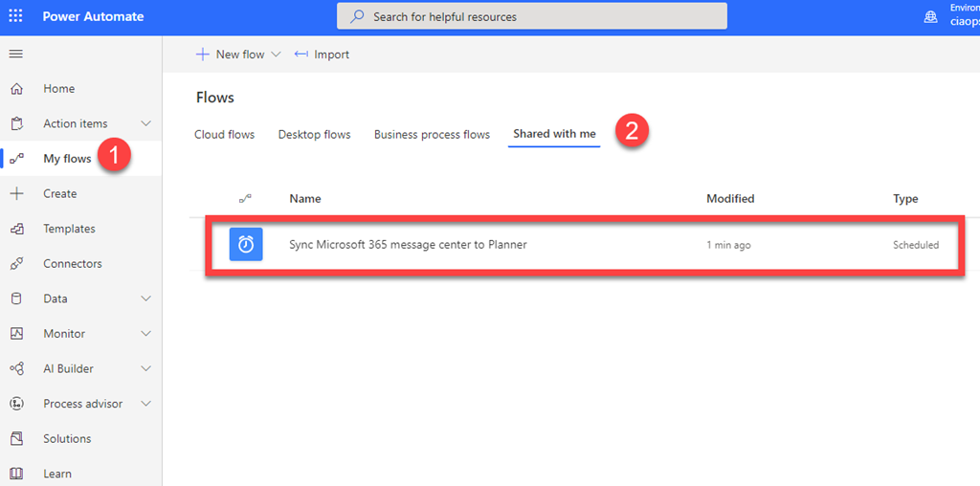The height and width of the screenshot is (486, 980).
Task: Expand the Action items chevron
Action: tap(146, 123)
